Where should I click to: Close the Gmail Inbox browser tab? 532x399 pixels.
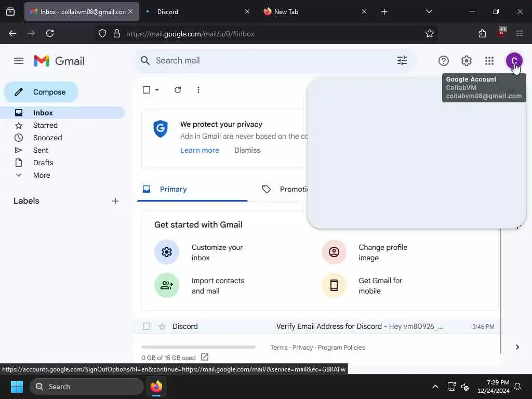point(130,11)
